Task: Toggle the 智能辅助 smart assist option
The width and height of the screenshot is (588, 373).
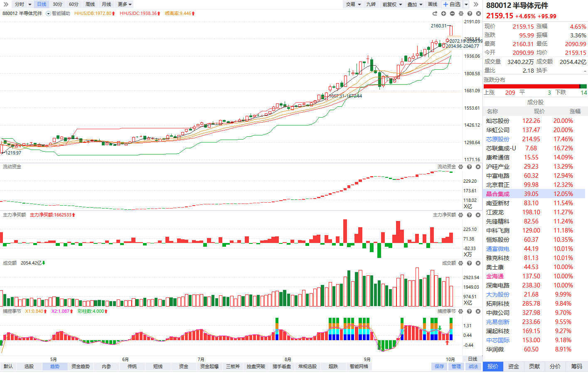Action: [58, 14]
